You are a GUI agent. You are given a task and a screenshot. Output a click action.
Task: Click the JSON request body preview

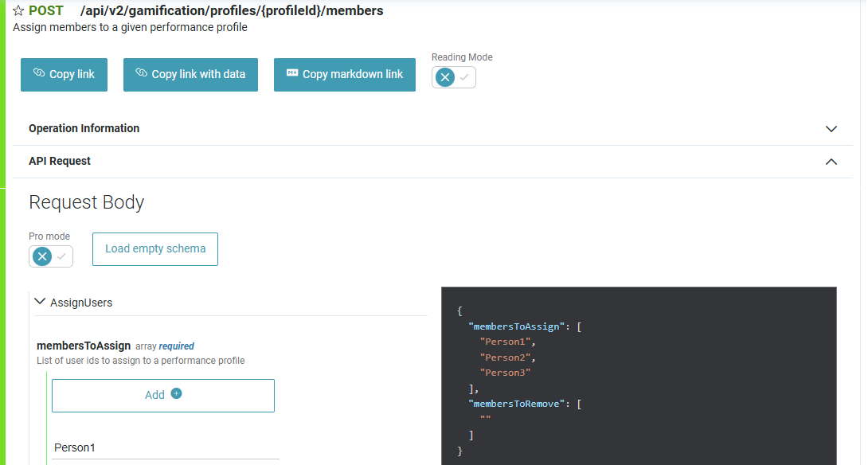tap(639, 374)
